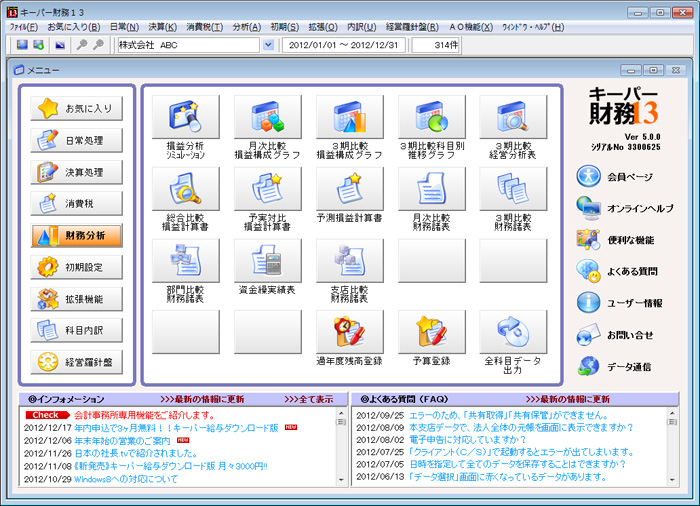Click >>>全て表示 link
700x506 pixels.
click(309, 399)
